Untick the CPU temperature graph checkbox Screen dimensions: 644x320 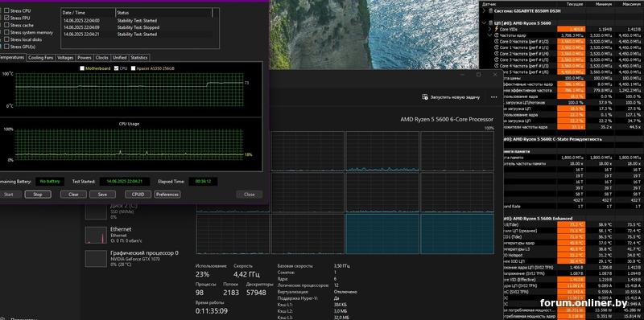coord(116,68)
